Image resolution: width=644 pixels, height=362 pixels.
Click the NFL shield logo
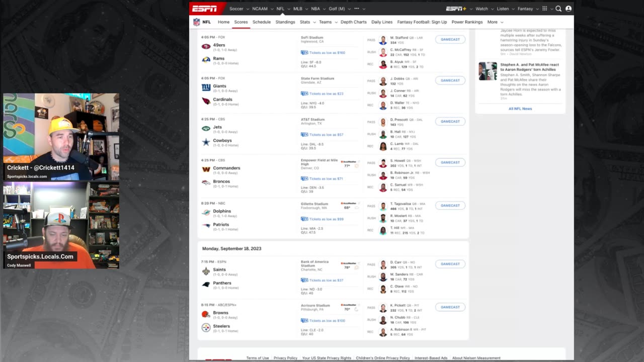coord(197,22)
